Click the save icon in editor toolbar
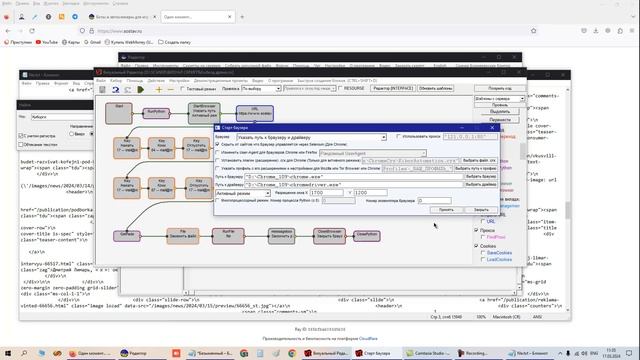The width and height of the screenshot is (640, 360). pos(102,89)
